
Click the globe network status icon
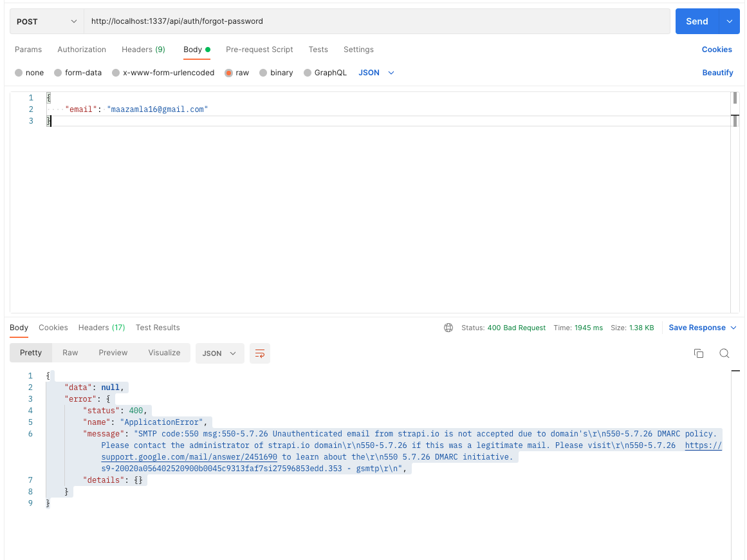coord(448,328)
